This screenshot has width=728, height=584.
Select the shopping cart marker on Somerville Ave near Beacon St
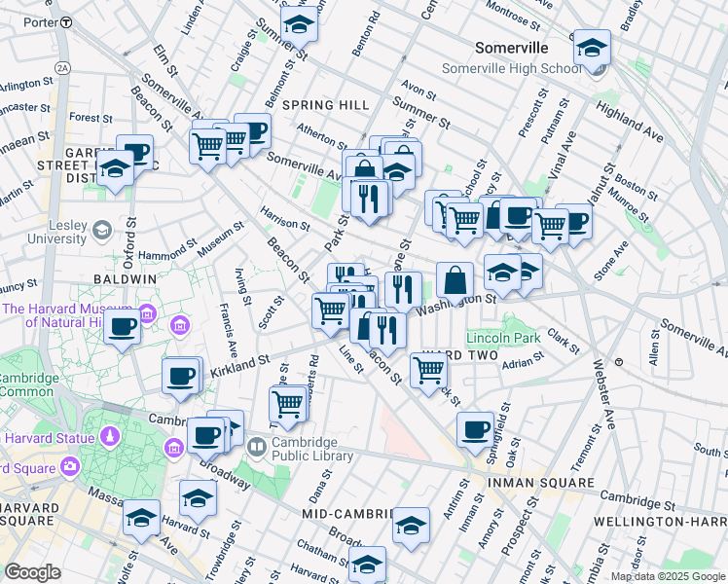tap(207, 147)
